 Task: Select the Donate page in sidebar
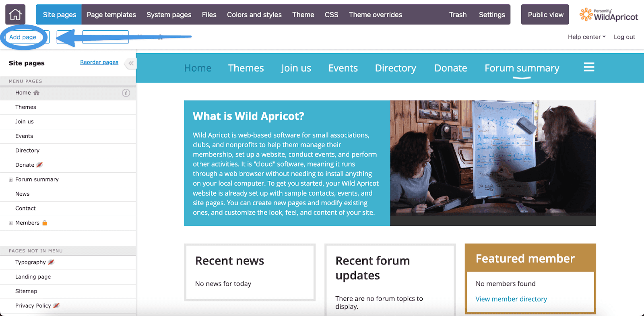pyautogui.click(x=68, y=165)
